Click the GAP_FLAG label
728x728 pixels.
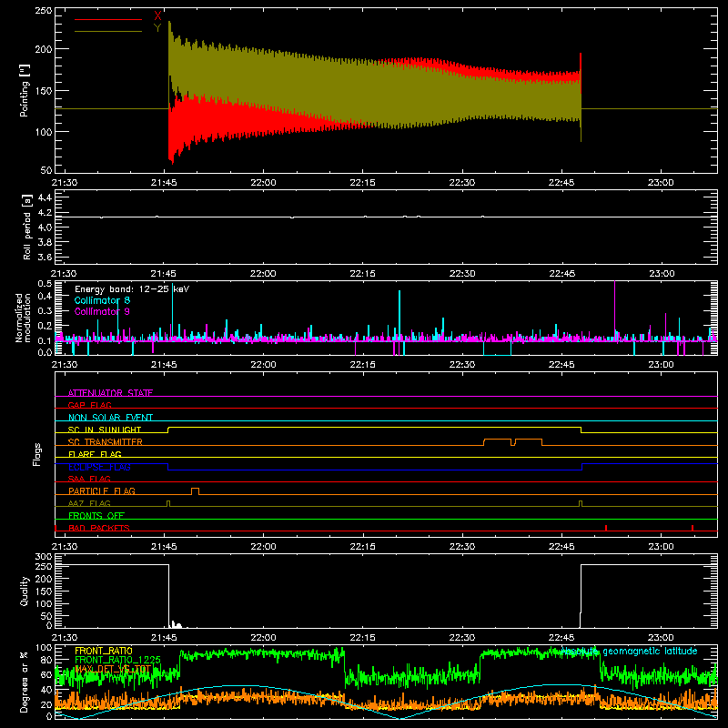pos(89,405)
